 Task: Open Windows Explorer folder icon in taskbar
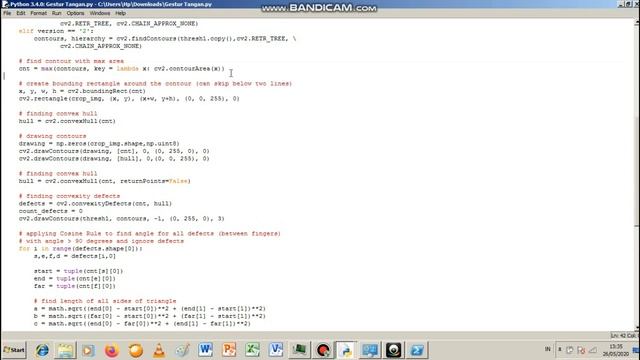[x=65, y=350]
